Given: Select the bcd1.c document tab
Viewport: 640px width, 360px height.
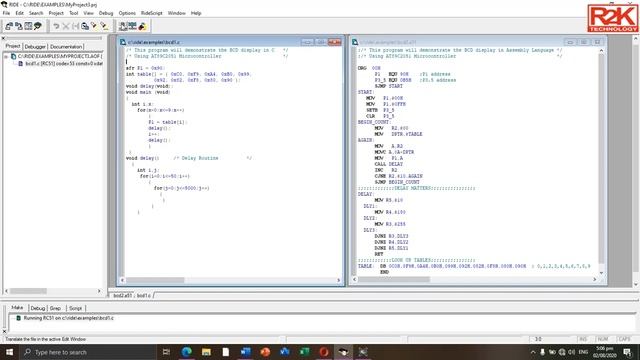Looking at the screenshot, I should (x=144, y=295).
